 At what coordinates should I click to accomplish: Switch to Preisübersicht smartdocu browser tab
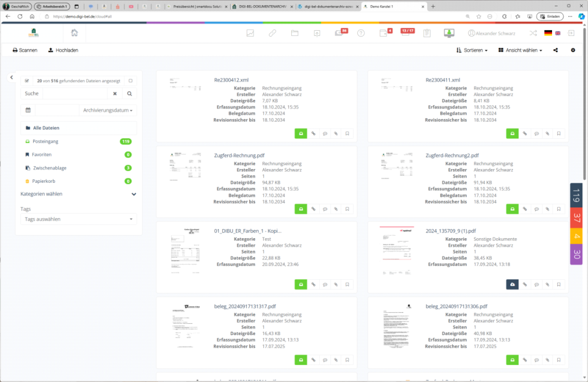[x=196, y=6]
